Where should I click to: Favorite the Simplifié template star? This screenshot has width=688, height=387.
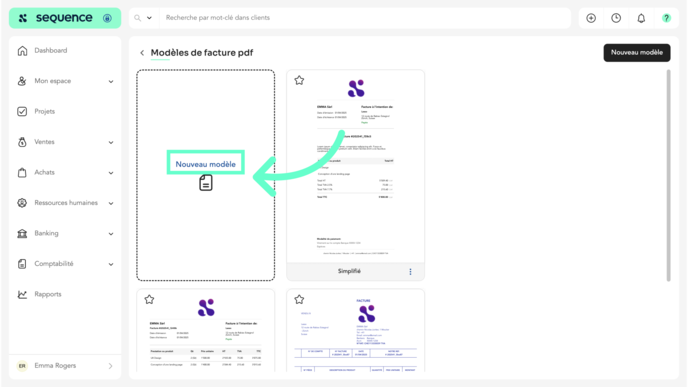coord(299,80)
